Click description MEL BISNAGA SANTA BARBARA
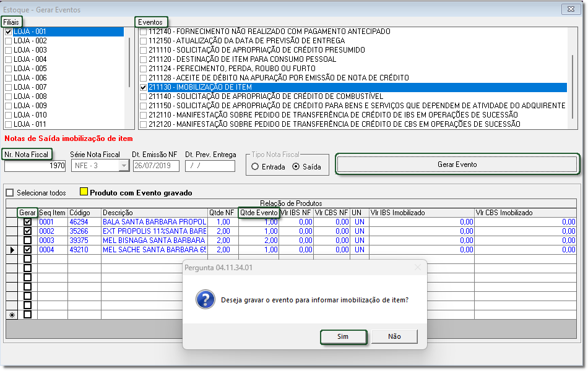 155,241
